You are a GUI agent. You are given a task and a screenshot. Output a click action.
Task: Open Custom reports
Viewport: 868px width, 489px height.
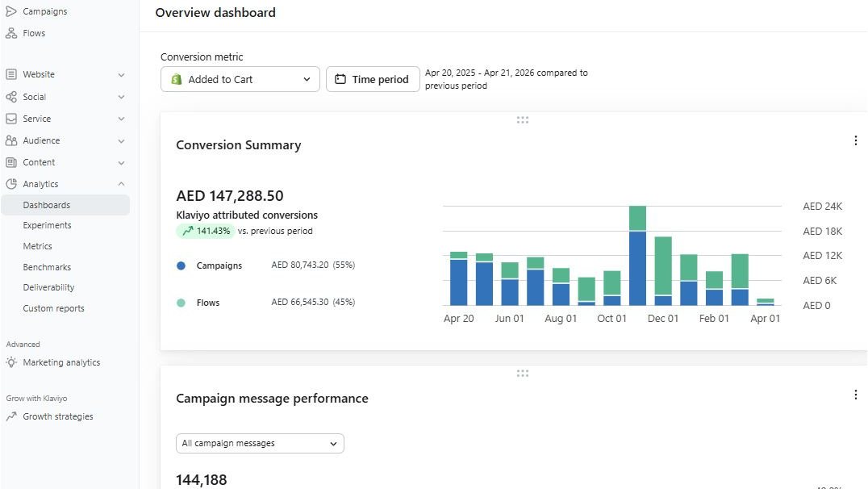[54, 308]
